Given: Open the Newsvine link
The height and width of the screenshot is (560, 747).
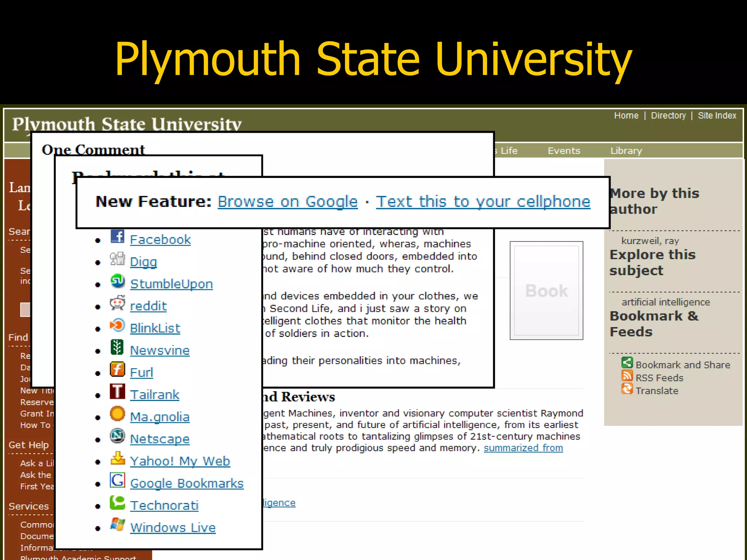Looking at the screenshot, I should (160, 351).
